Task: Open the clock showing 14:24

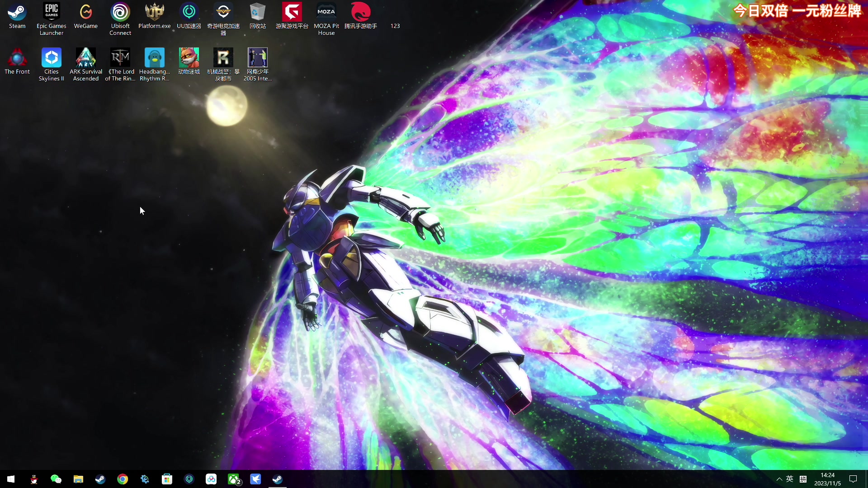Action: (827, 479)
